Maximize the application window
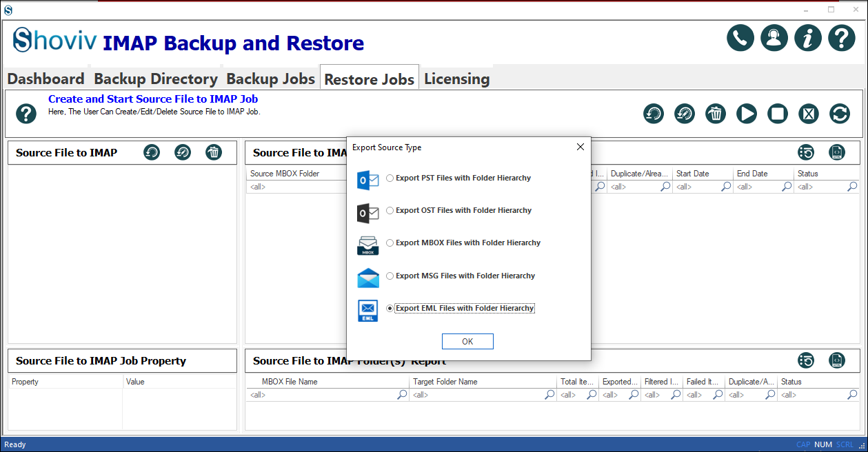The image size is (868, 452). tap(831, 10)
